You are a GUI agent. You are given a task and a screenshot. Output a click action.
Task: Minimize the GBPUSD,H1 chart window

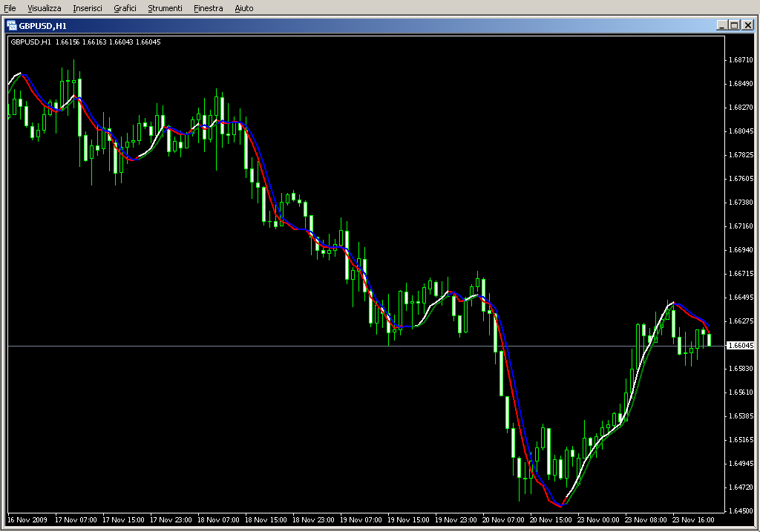click(721, 25)
